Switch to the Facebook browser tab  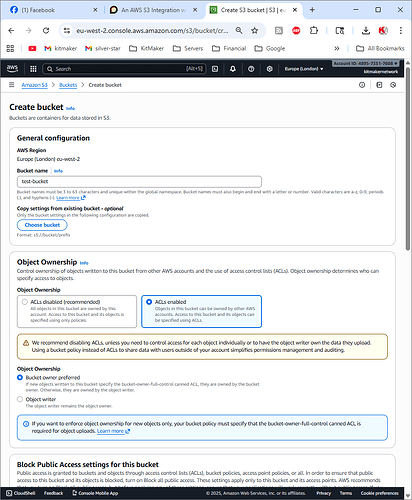pos(54,10)
